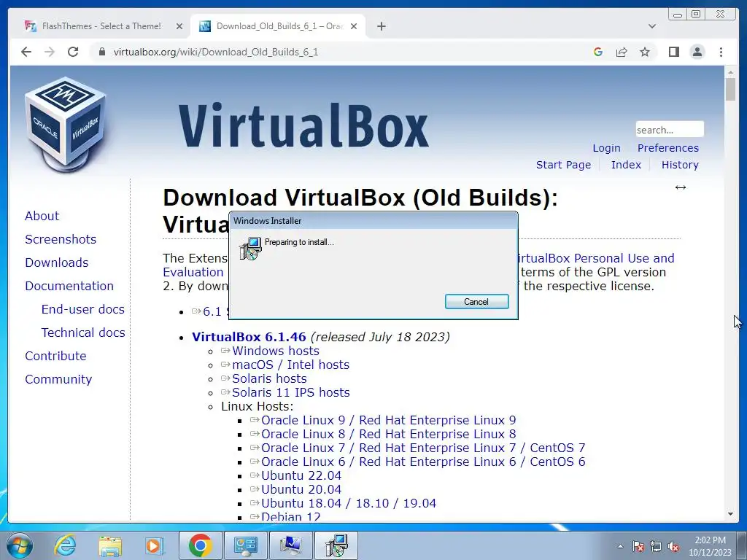Open Documentation in sidebar
This screenshot has width=747, height=560.
[x=69, y=286]
